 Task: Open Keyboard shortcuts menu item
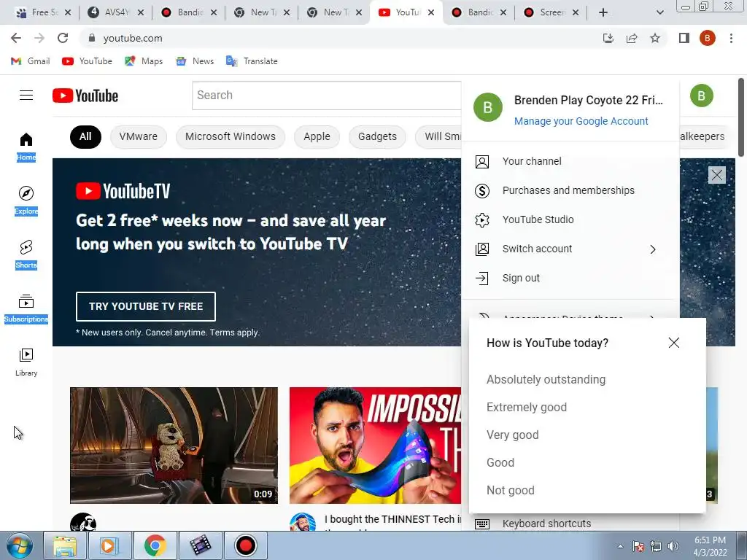point(570,524)
